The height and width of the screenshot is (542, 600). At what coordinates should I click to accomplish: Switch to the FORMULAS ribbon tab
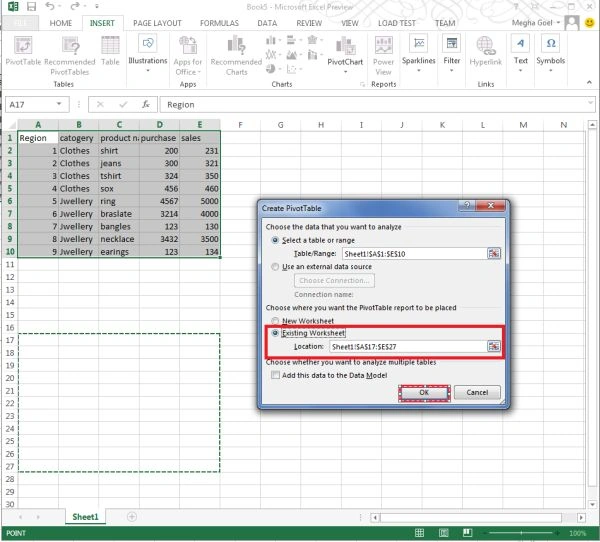pos(219,23)
